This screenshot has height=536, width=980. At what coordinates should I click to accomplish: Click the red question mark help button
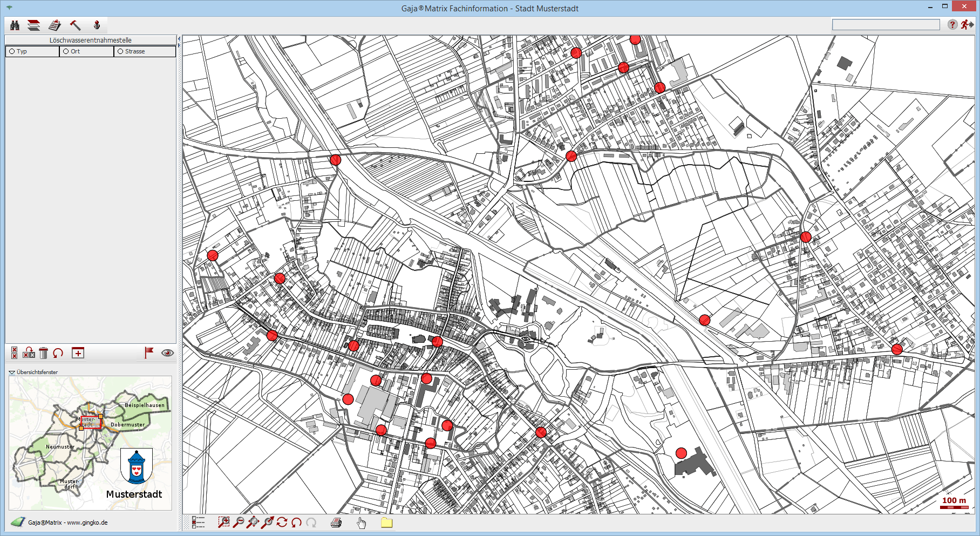[x=952, y=25]
